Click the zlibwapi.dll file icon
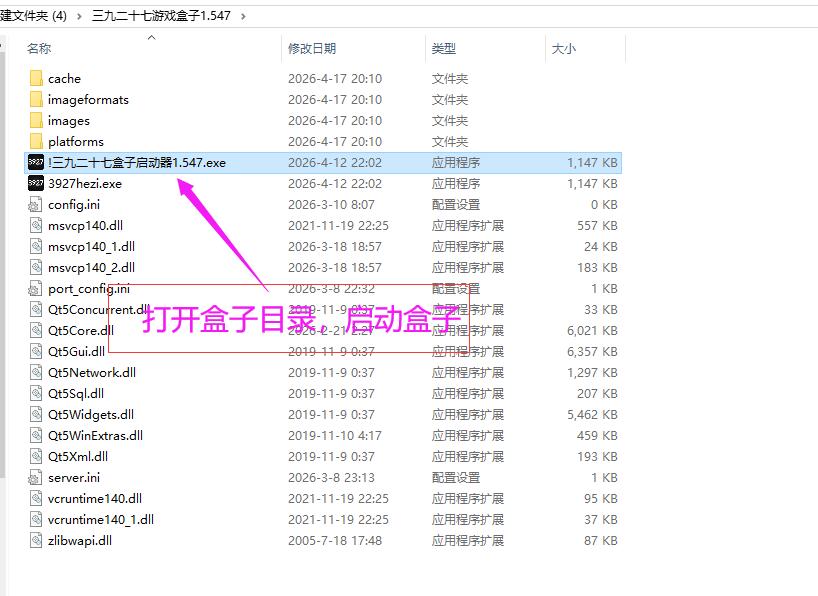818x596 pixels. (36, 540)
